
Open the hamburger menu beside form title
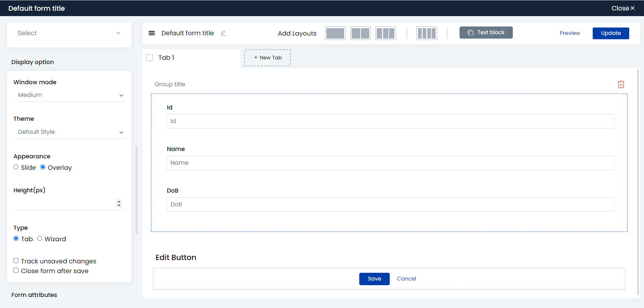coord(152,33)
